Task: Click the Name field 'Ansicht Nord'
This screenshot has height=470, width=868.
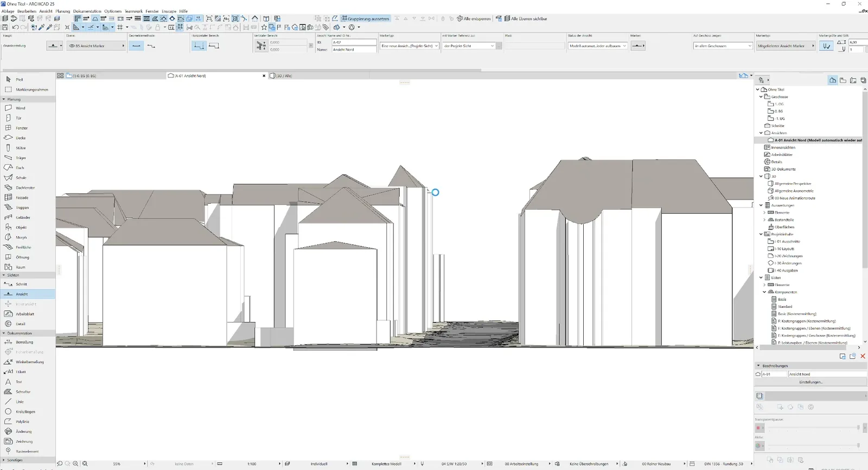Action: pos(354,49)
